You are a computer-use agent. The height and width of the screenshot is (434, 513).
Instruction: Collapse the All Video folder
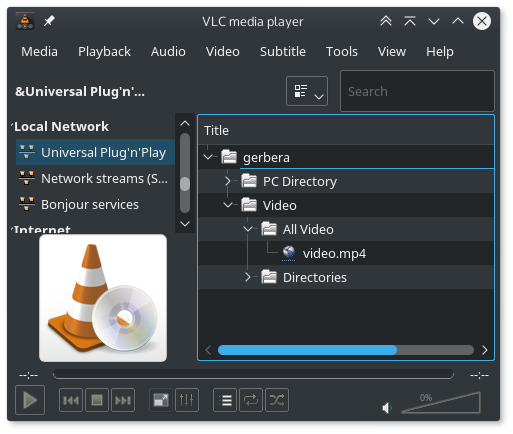[248, 229]
